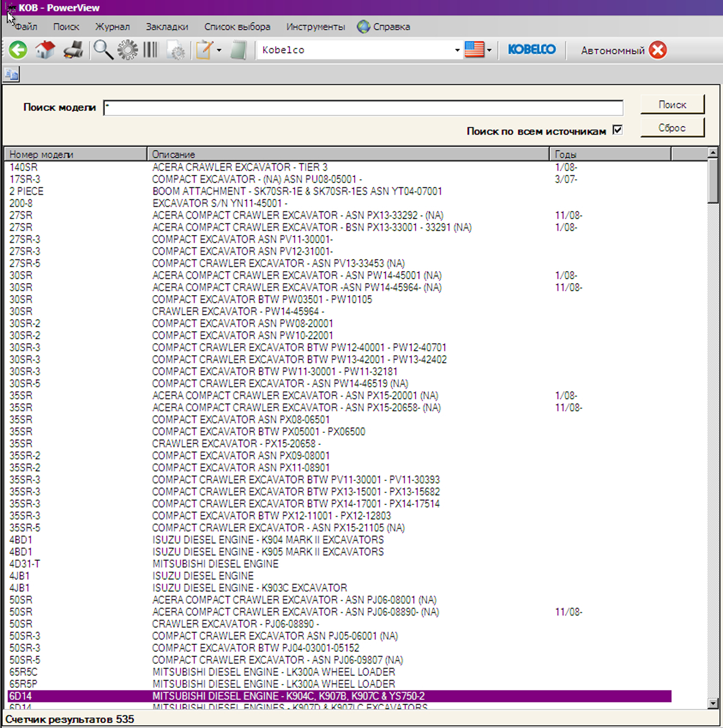Screen dimensions: 723x728
Task: Expand the notepad icon dropdown arrow
Action: pyautogui.click(x=219, y=50)
